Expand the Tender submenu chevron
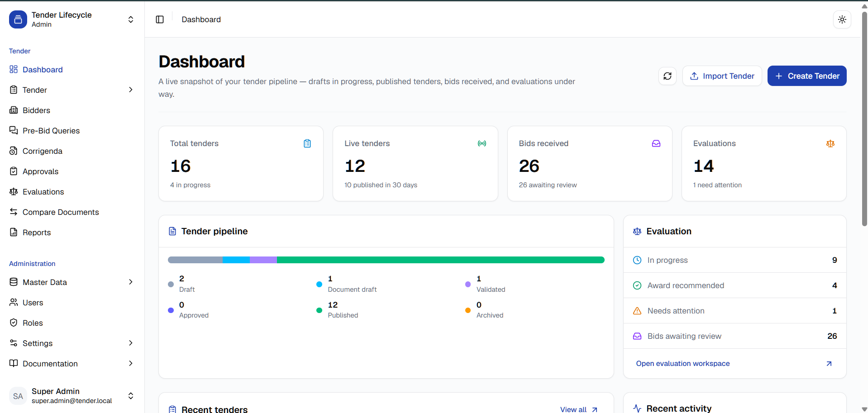The image size is (868, 413). click(x=131, y=90)
